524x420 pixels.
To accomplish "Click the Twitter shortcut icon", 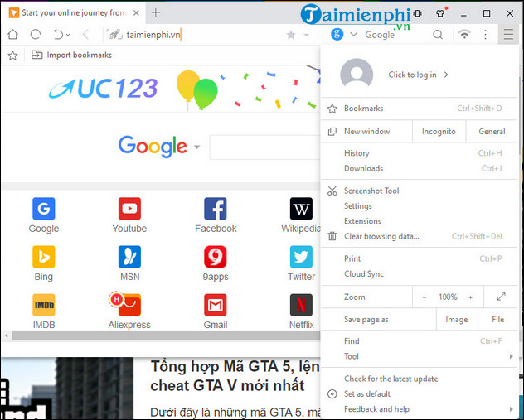I will pyautogui.click(x=301, y=257).
